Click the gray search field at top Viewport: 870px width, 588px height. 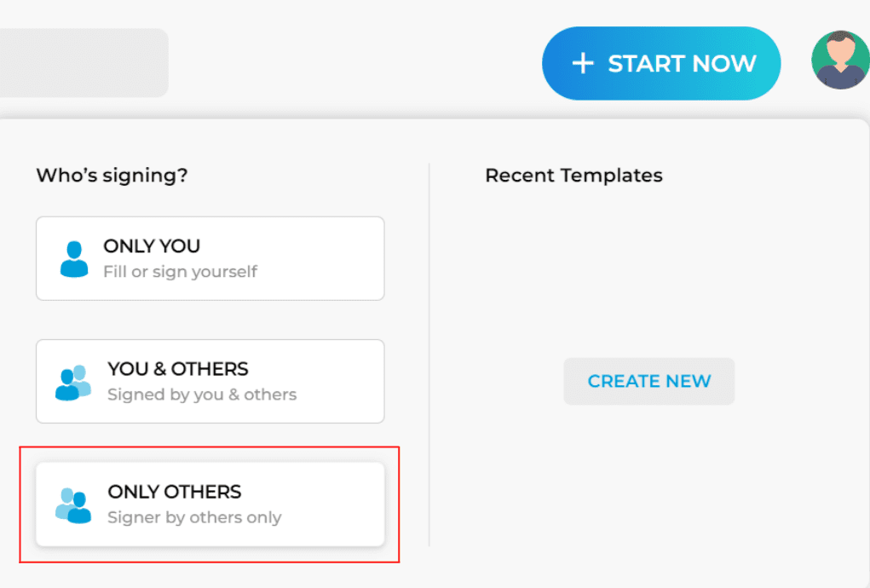pos(84,63)
